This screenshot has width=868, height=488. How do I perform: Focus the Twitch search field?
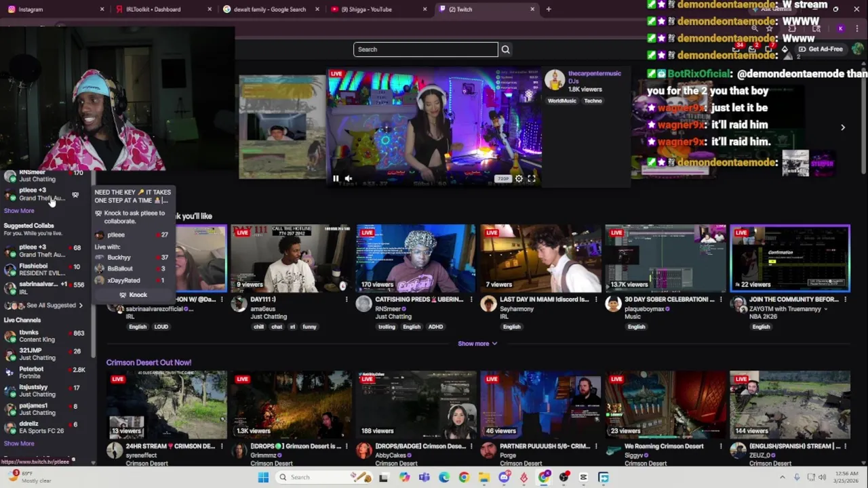(x=425, y=49)
